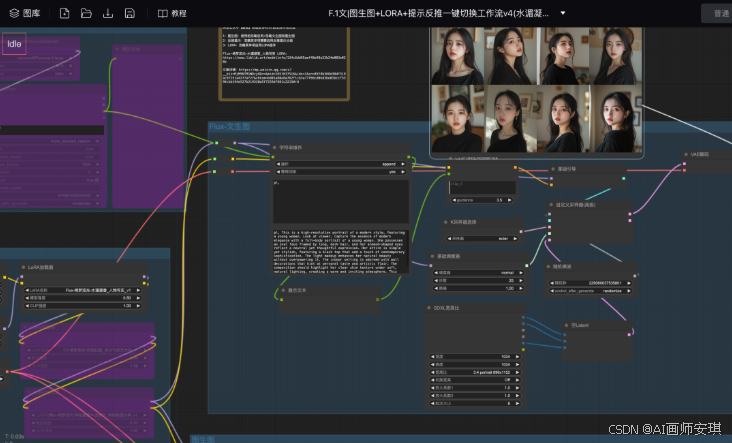
Task: Collapse the SDXL宽高比 node via its dot
Action: point(429,308)
